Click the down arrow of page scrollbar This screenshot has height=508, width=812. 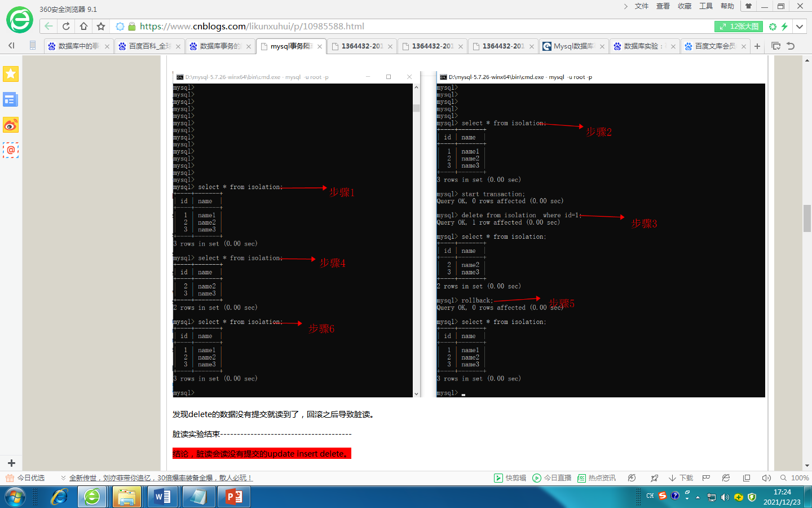[x=807, y=466]
